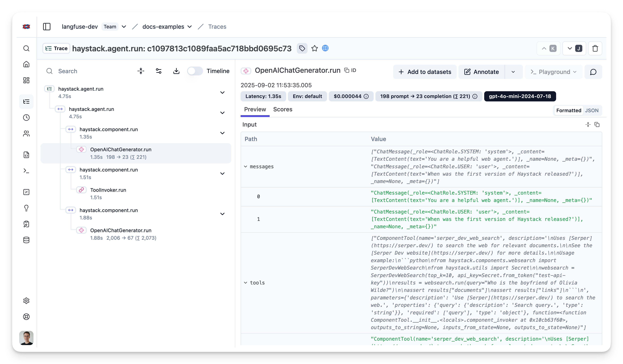
Task: Click the Traces breadcrumb link
Action: pyautogui.click(x=217, y=27)
